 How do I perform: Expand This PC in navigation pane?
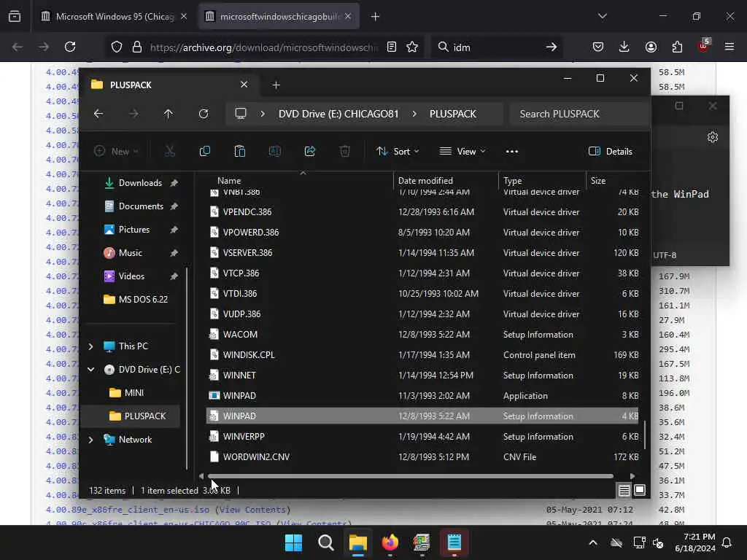pos(91,346)
